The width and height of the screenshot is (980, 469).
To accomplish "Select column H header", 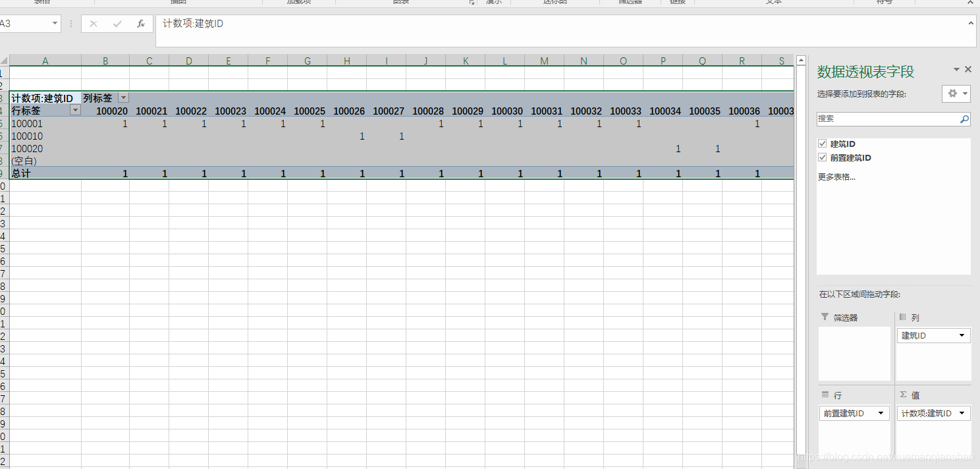I will point(346,61).
